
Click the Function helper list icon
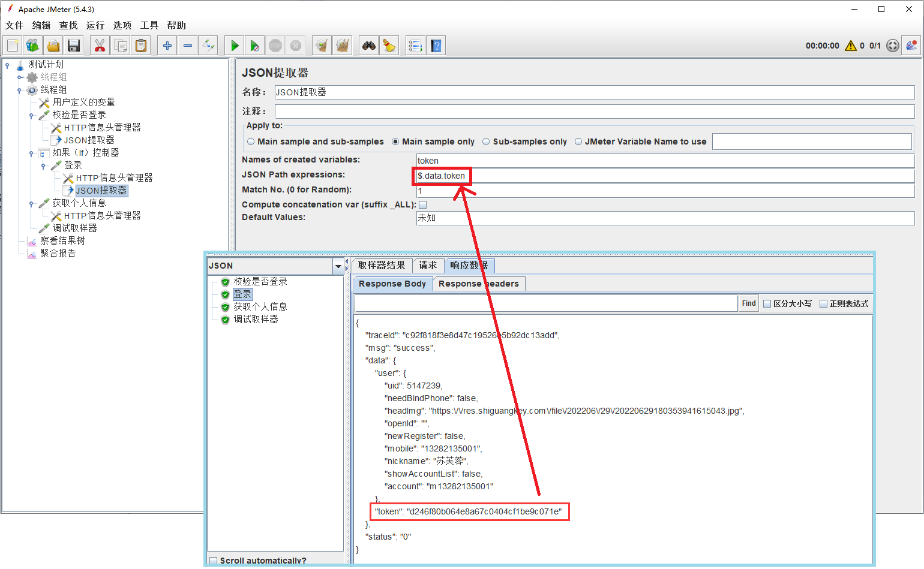coord(415,46)
